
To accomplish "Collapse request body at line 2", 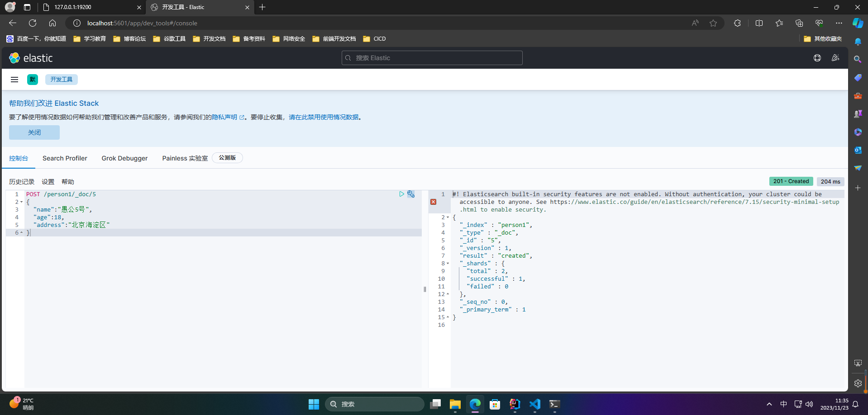I will 21,202.
